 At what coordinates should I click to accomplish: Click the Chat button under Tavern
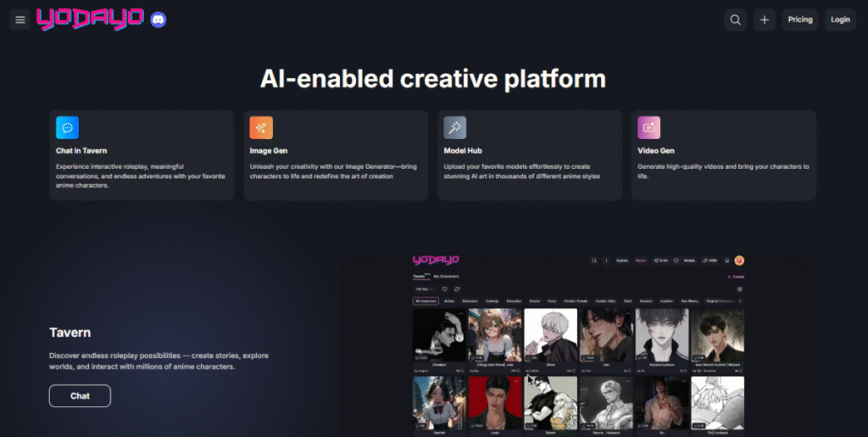coord(80,396)
